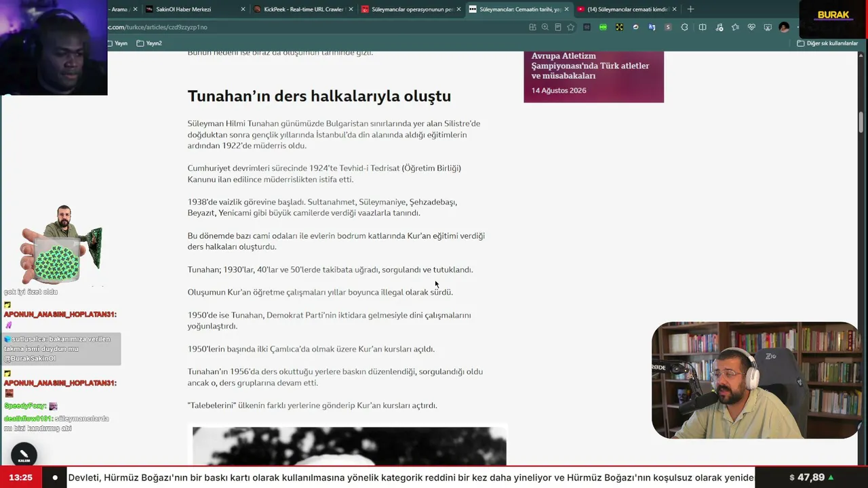Click the scrolling Hürmüz Boğazı news ticker
The height and width of the screenshot is (488, 868).
pyautogui.click(x=411, y=477)
